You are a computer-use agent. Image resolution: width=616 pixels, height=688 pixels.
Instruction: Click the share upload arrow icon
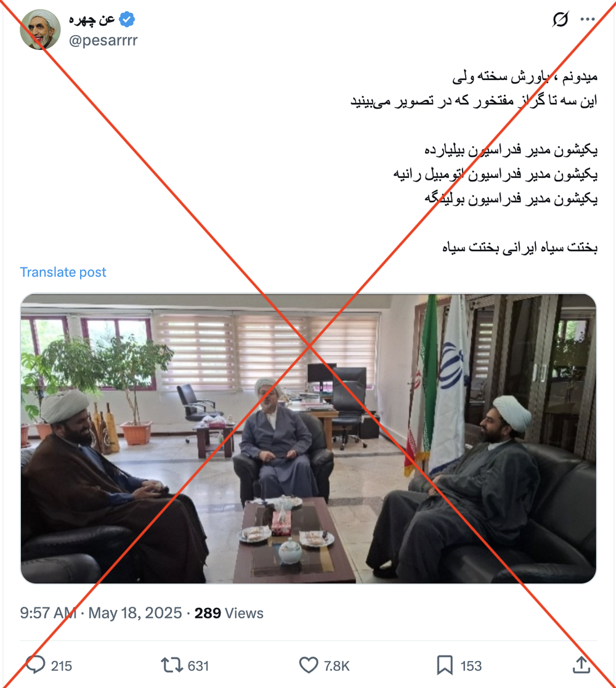(582, 665)
